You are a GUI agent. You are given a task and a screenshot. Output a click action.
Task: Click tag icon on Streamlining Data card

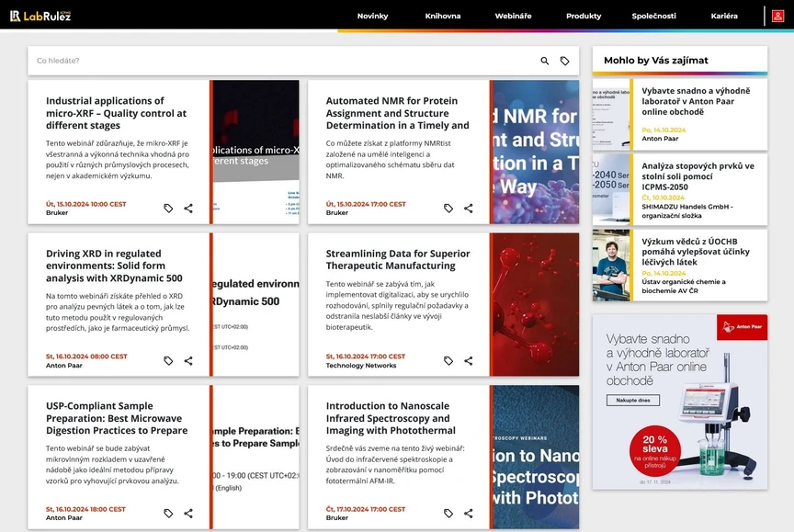point(448,361)
